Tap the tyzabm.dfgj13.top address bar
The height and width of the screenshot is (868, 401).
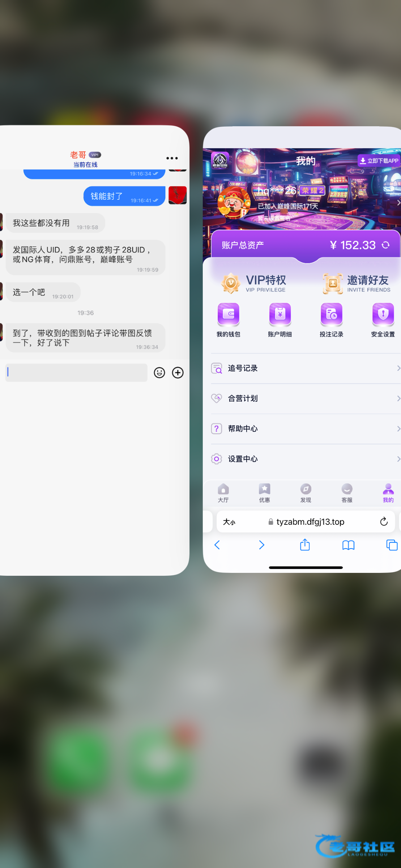pyautogui.click(x=310, y=522)
